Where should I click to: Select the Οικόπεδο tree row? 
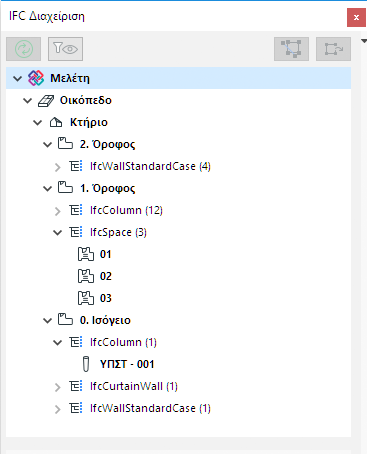pos(178,100)
